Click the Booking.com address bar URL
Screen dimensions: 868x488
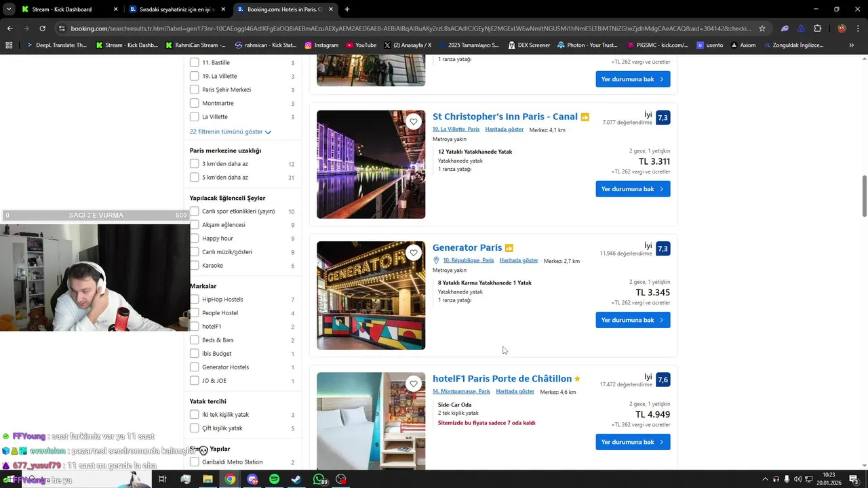410,28
